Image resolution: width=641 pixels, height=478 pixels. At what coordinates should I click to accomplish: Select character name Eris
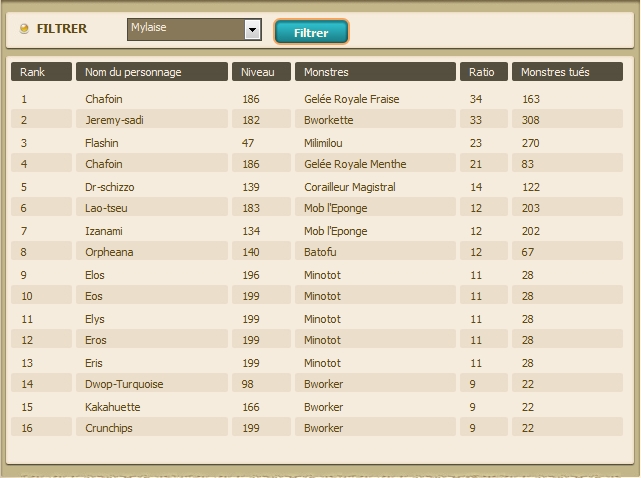(94, 363)
